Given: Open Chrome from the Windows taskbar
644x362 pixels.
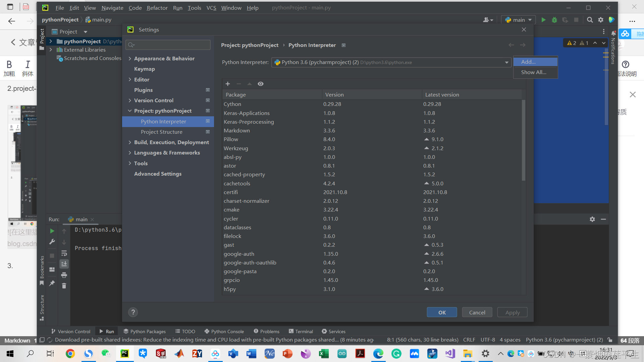Looking at the screenshot, I should tap(70, 353).
